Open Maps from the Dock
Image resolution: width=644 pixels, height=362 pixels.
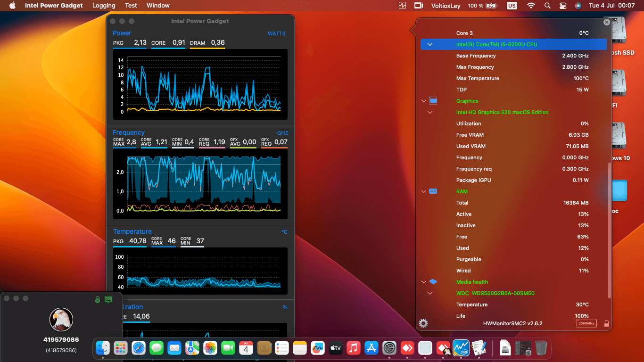192,348
